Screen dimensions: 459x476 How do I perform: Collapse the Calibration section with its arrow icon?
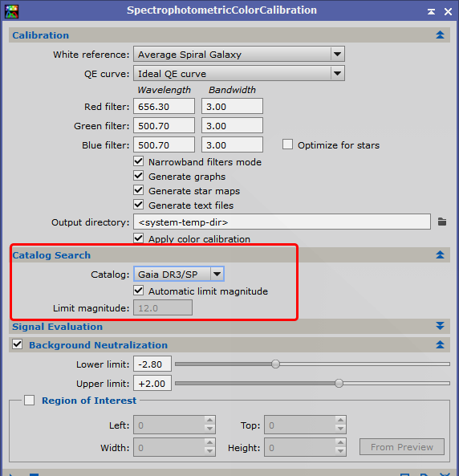(x=440, y=35)
